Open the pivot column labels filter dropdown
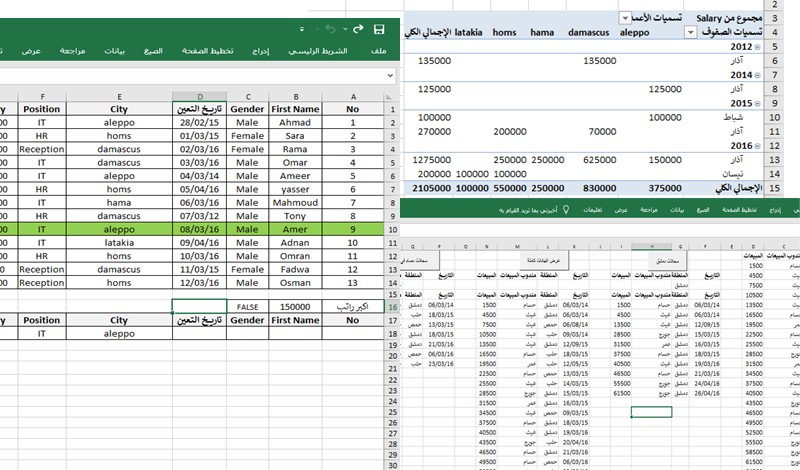This screenshot has height=470, width=800. click(x=625, y=18)
